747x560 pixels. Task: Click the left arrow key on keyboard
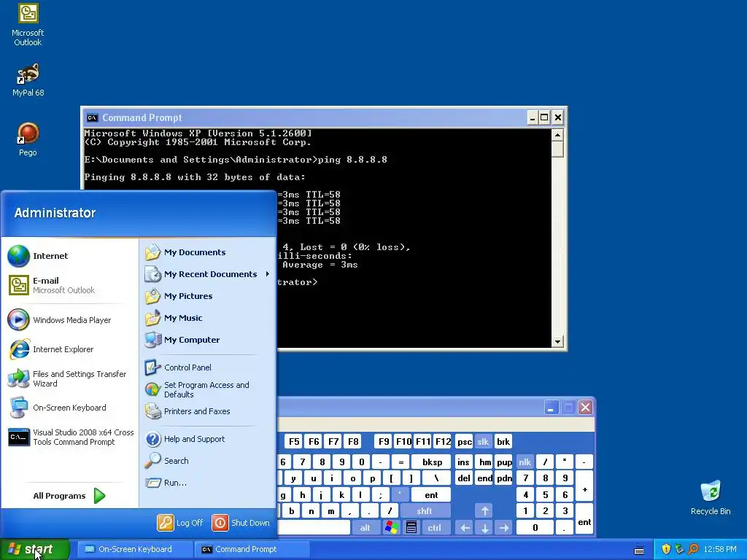click(x=465, y=528)
